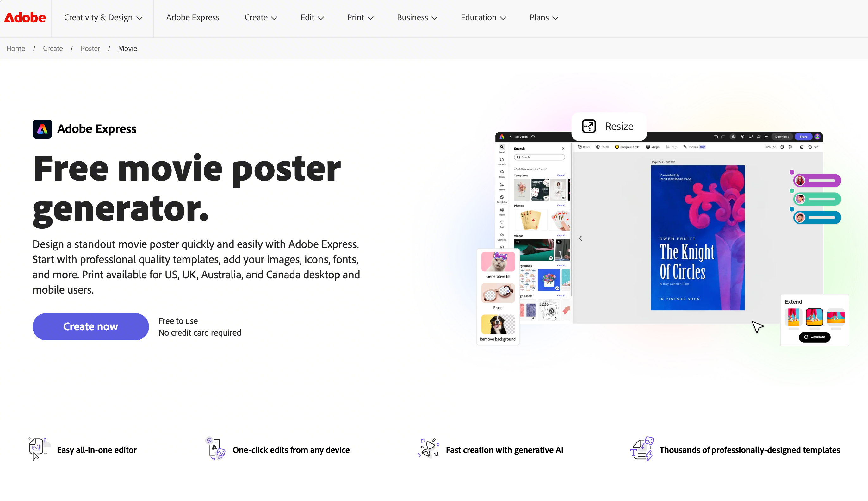The image size is (868, 501).
Task: Click the left chevron beside the poster canvas
Action: 580,238
